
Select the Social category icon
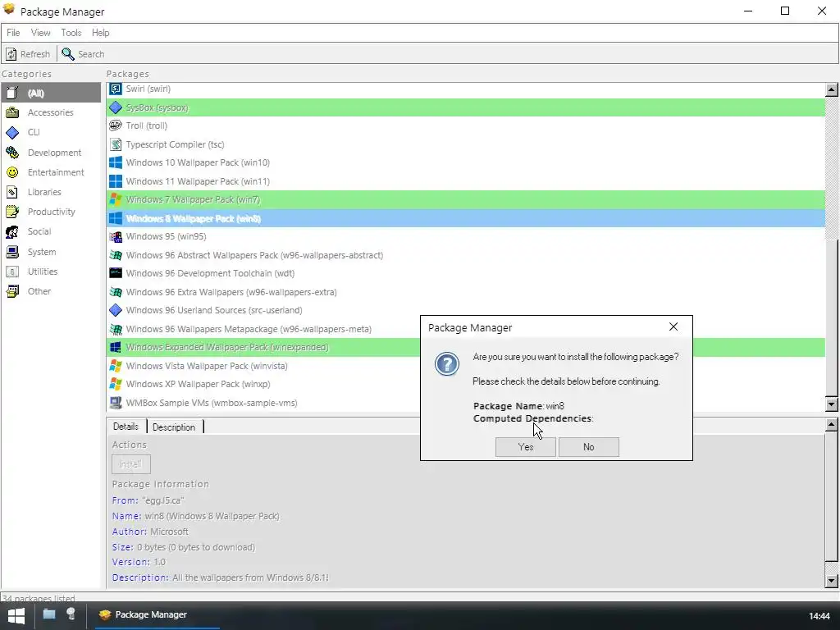coord(12,231)
